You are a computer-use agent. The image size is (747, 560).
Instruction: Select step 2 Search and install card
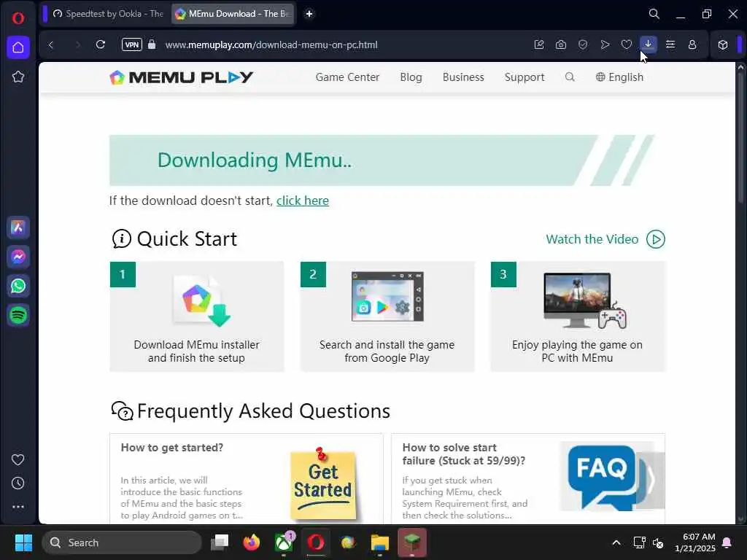tap(387, 316)
